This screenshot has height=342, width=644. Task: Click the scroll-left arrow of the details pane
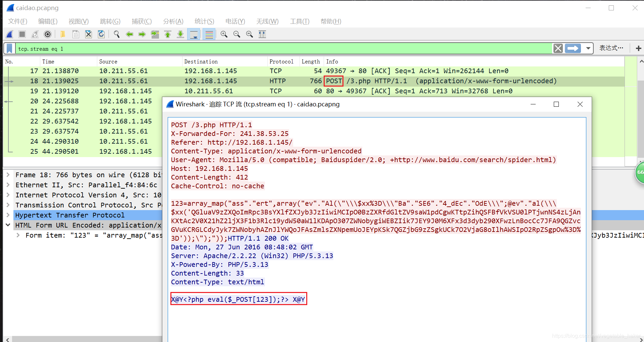7,339
